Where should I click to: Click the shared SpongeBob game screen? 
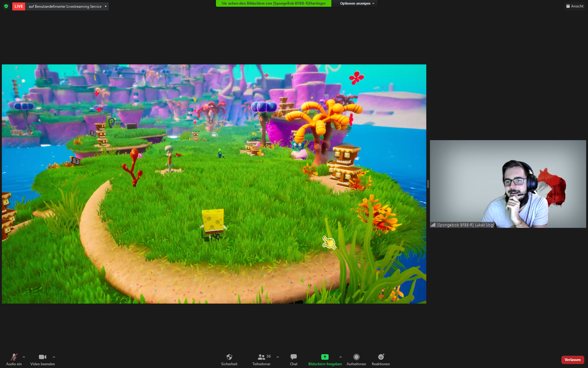214,184
